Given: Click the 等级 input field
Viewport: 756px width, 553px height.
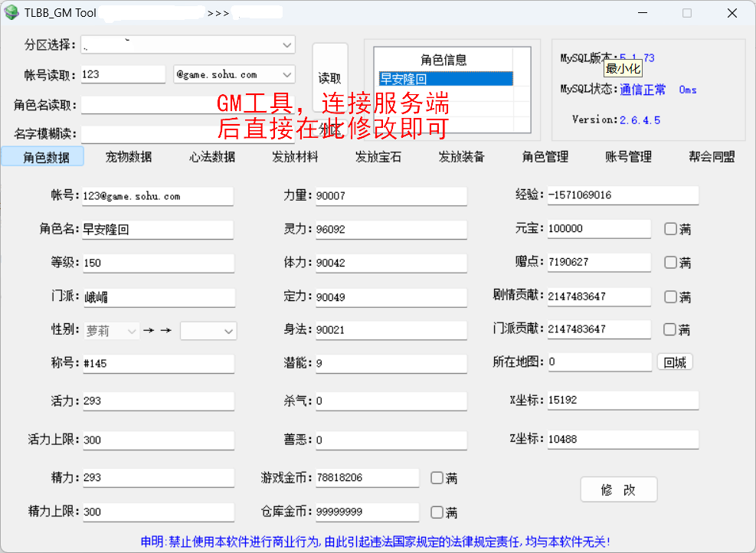Looking at the screenshot, I should pyautogui.click(x=158, y=263).
